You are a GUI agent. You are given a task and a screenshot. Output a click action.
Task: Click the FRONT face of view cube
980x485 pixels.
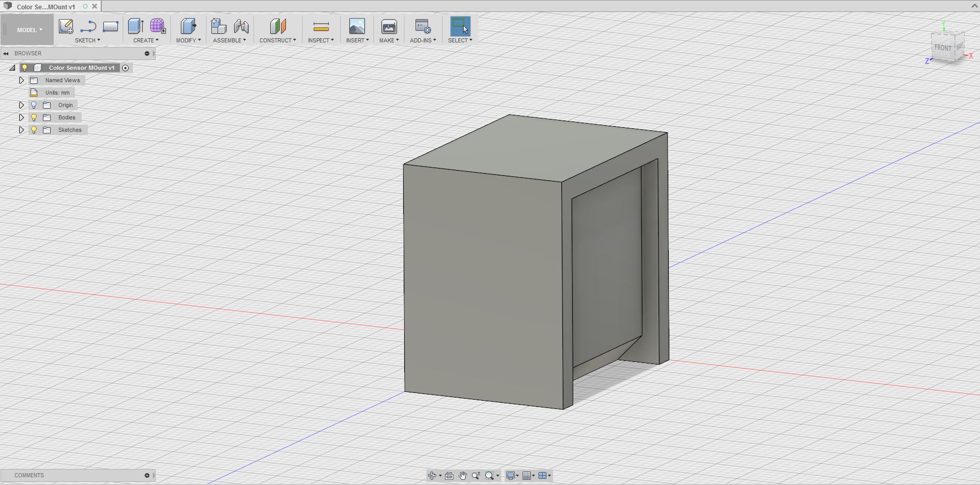click(942, 48)
